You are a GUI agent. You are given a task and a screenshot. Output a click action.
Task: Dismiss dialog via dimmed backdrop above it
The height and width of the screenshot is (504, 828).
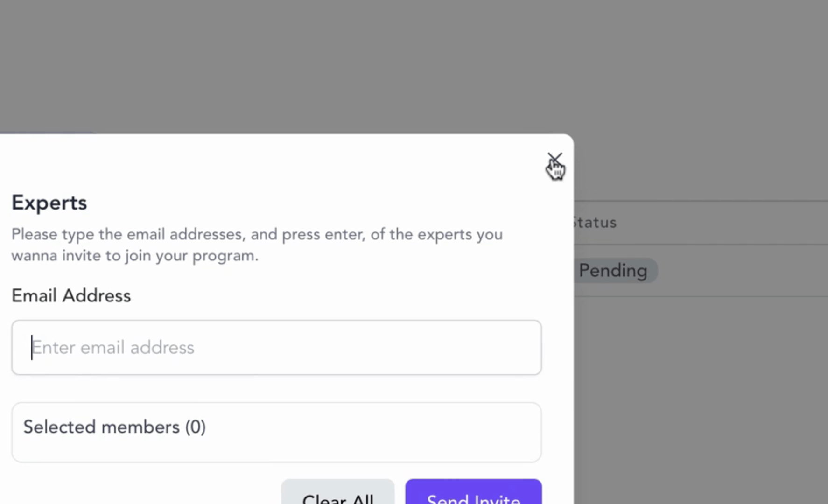[414, 65]
